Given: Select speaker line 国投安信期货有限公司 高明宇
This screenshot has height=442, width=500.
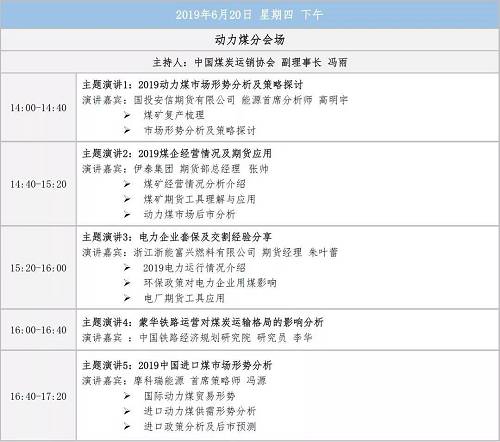Looking at the screenshot, I should 215,100.
